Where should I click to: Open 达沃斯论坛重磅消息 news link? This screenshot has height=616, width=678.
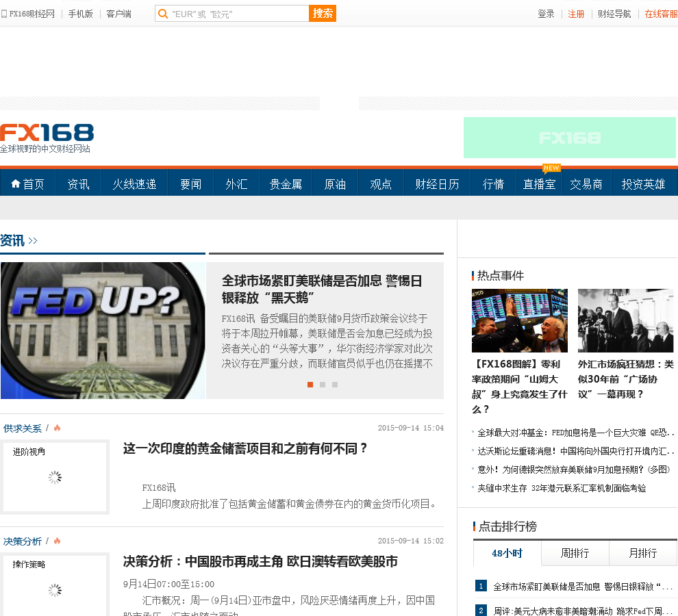pos(575,451)
